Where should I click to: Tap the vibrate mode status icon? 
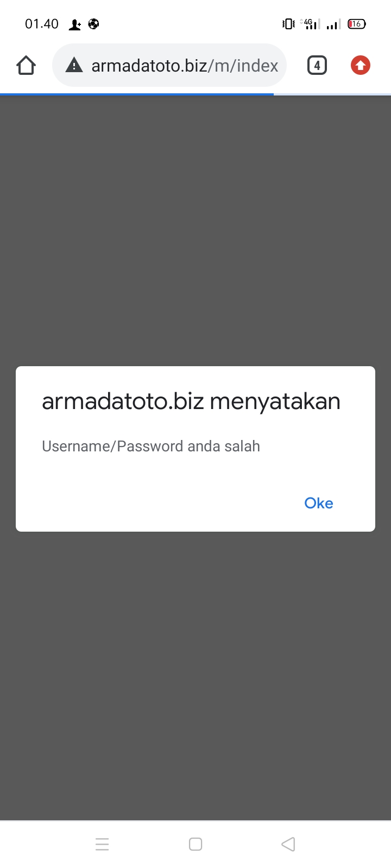point(288,24)
